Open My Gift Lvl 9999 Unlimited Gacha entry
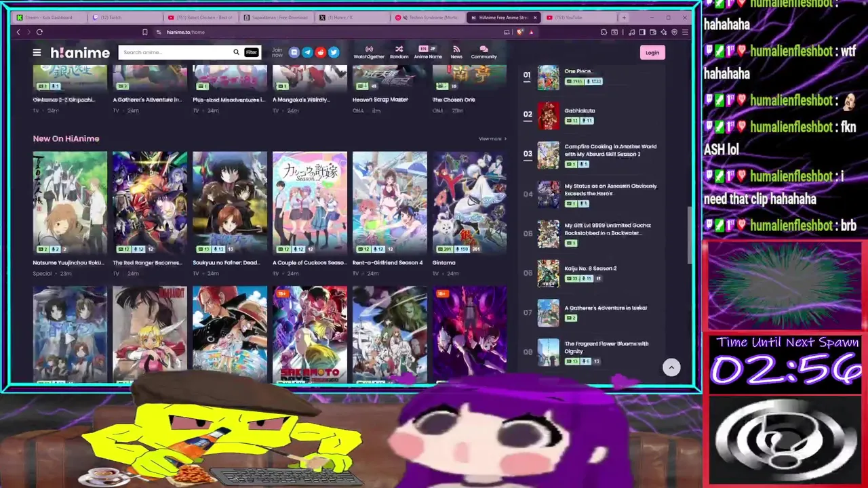 608,228
